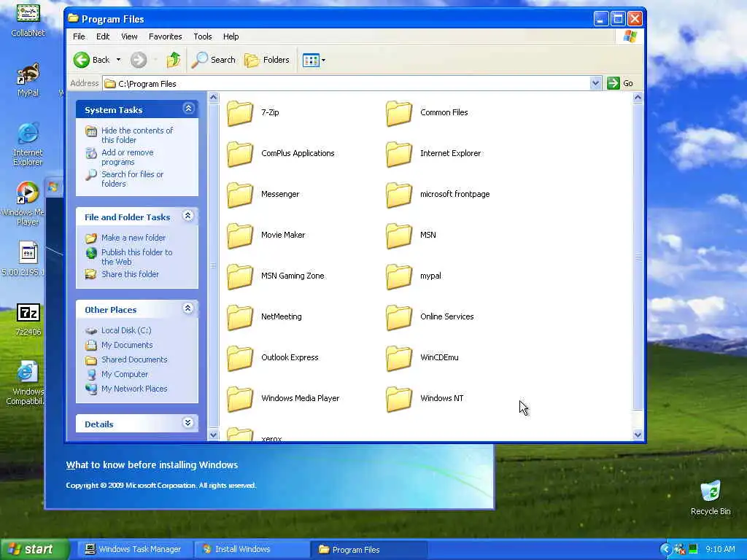The width and height of the screenshot is (747, 560).
Task: Select the Movie Maker folder
Action: [266, 236]
